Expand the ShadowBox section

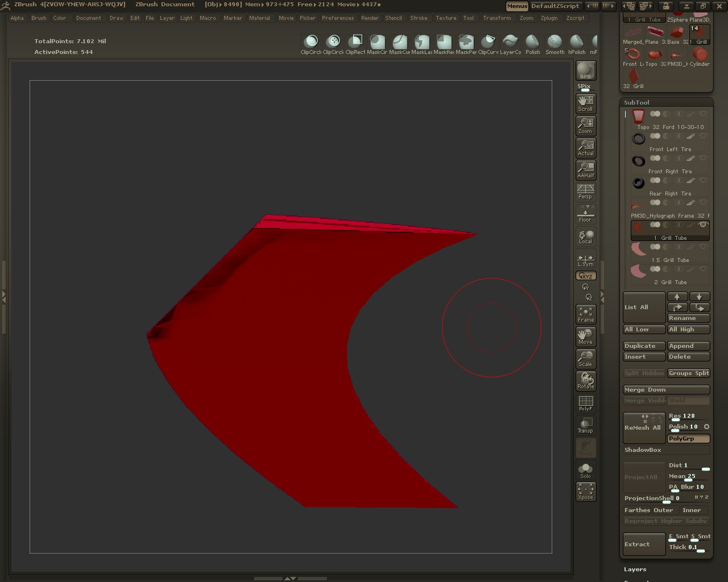643,450
